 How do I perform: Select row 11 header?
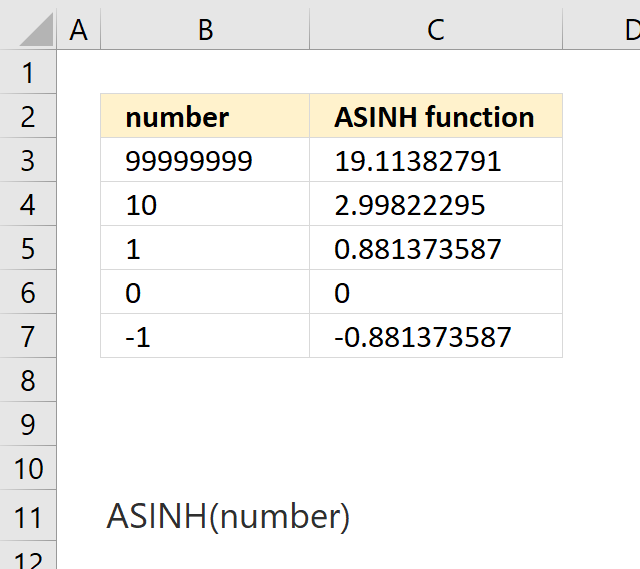(x=28, y=516)
